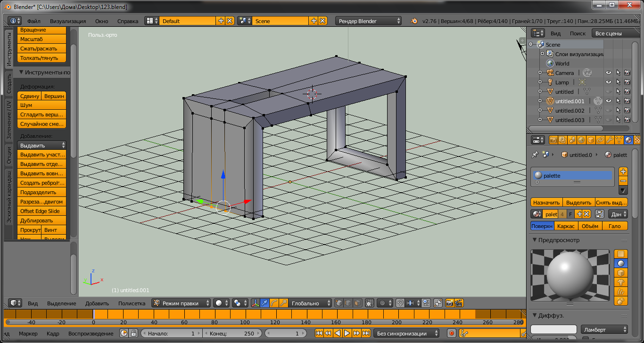Open the Рендер Blender engine dropdown

click(x=368, y=21)
